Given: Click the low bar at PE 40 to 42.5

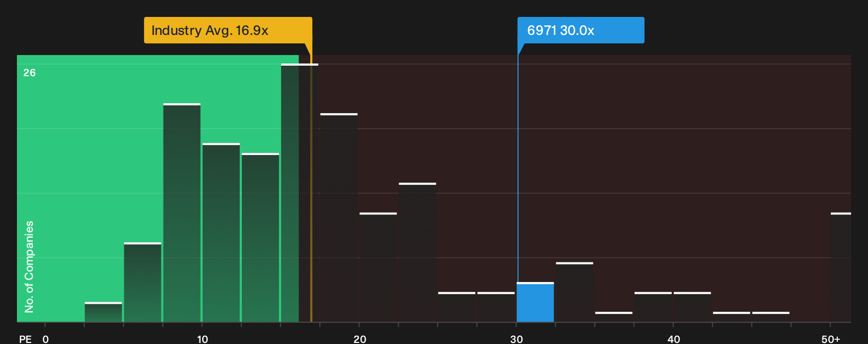Looking at the screenshot, I should (692, 307).
